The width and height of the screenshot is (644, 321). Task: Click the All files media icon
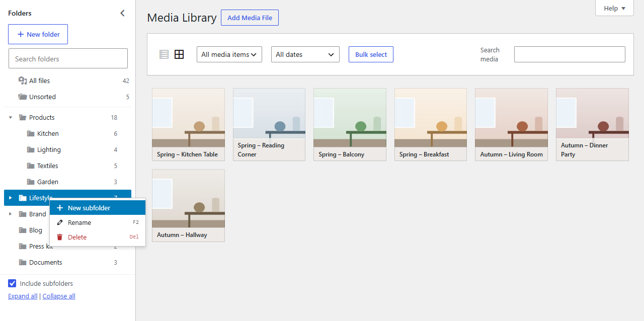pyautogui.click(x=23, y=81)
